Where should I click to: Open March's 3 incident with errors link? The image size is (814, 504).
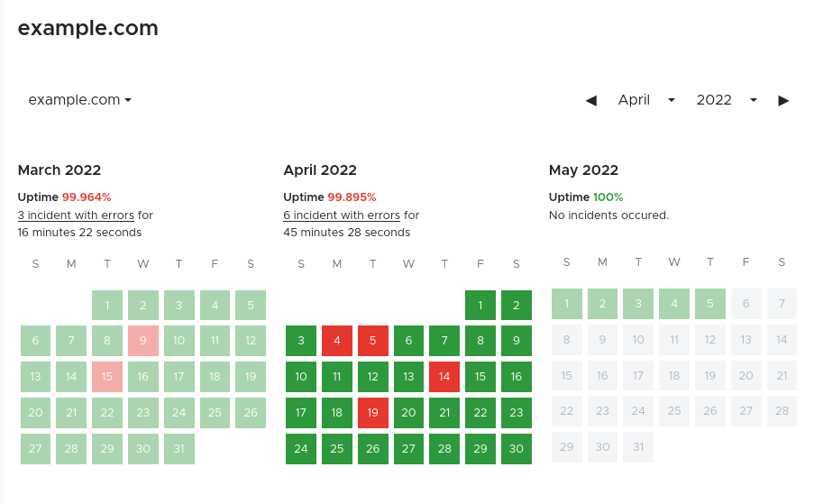pyautogui.click(x=76, y=215)
